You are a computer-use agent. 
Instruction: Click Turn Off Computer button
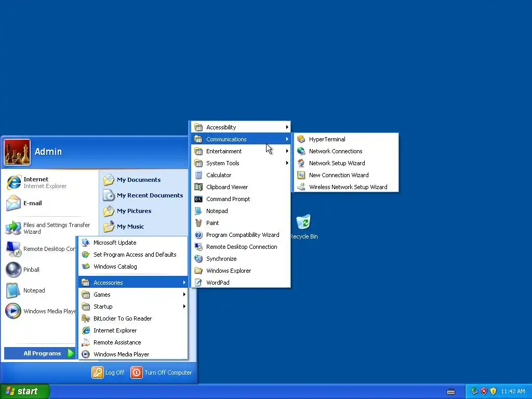click(x=162, y=373)
